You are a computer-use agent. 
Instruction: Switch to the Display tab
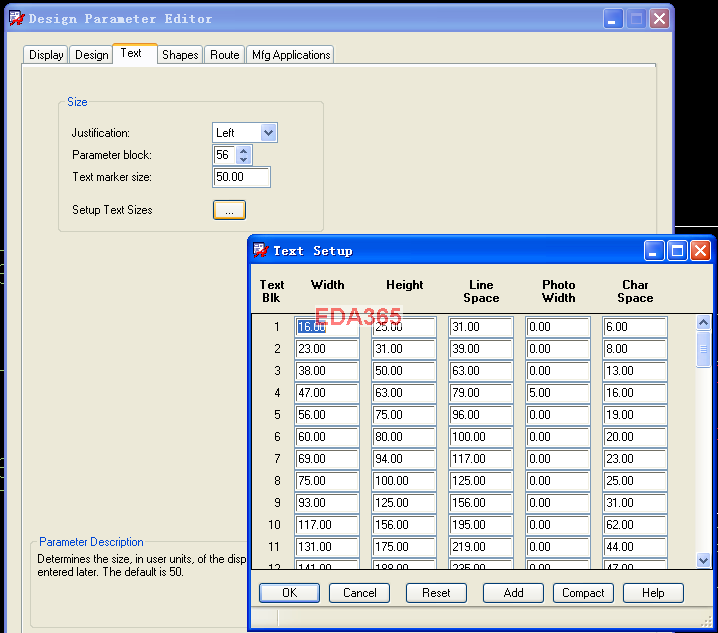click(46, 55)
